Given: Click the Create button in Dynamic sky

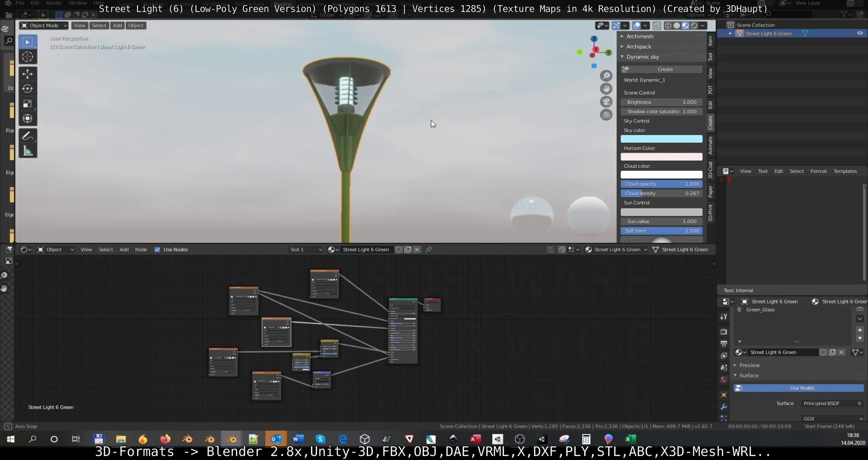Looking at the screenshot, I should pos(662,69).
